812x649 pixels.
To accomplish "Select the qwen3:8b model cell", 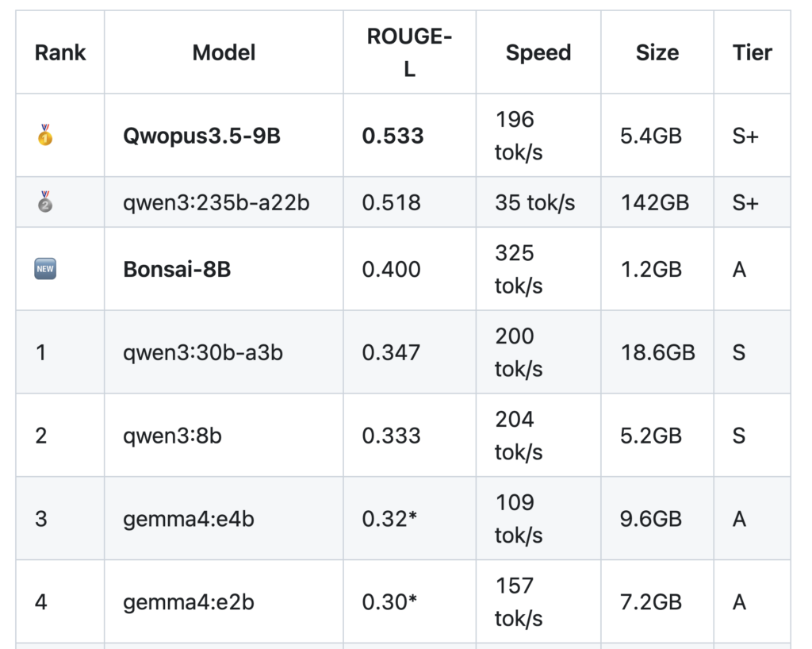I will pos(172,436).
